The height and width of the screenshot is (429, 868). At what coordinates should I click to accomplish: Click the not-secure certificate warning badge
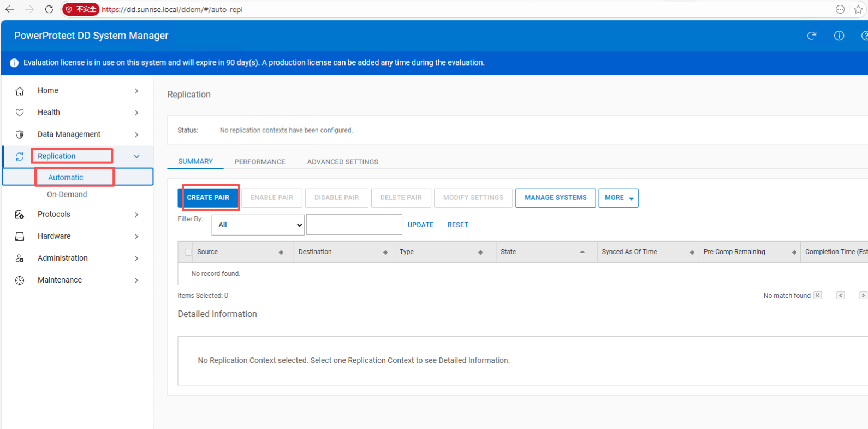point(81,9)
